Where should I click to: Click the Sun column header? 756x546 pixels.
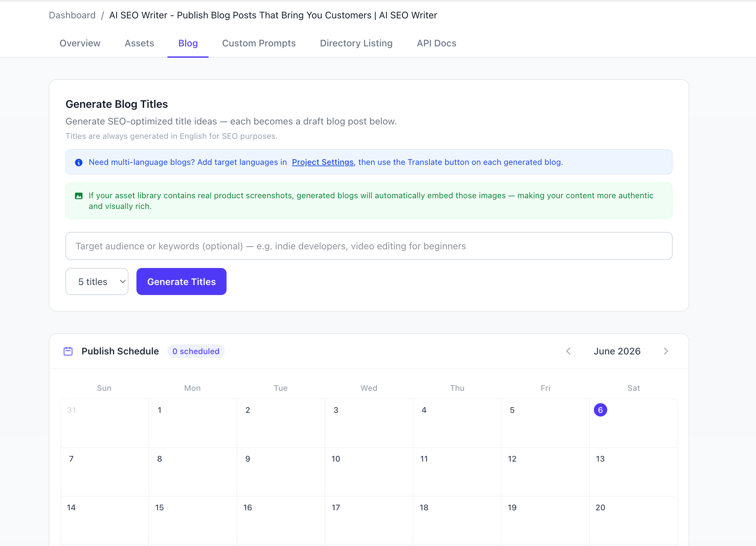click(x=104, y=388)
